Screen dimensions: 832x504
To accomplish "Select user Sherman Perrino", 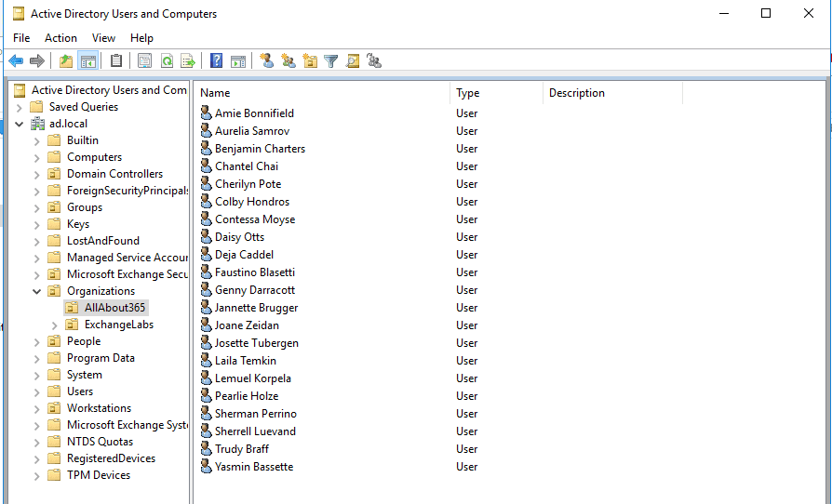I will pos(256,414).
